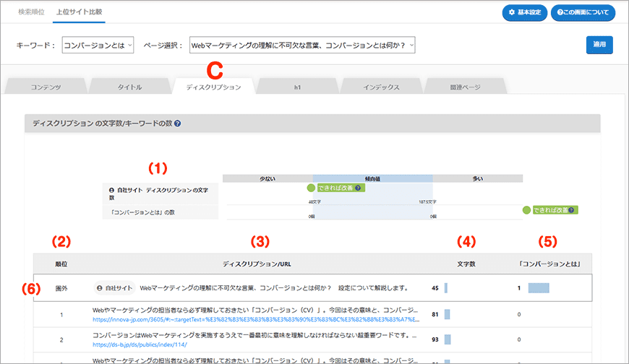Open the インデックス tab
Image resolution: width=629 pixels, height=364 pixels.
tap(381, 87)
